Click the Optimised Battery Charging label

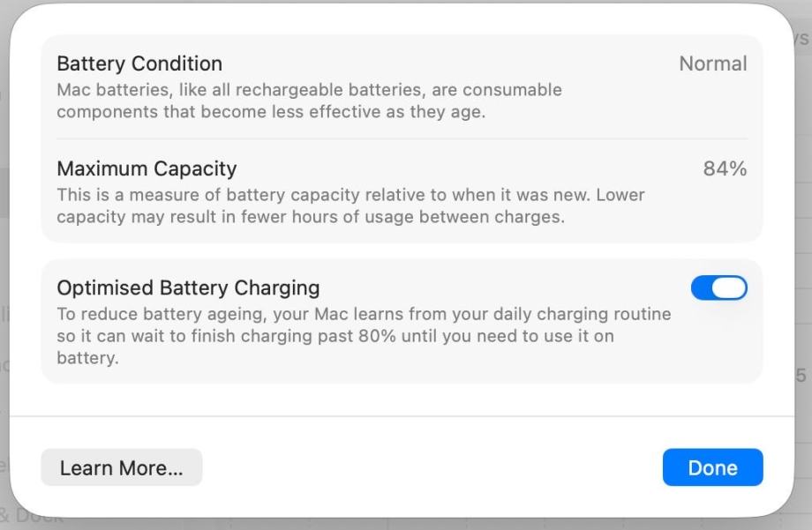pyautogui.click(x=188, y=287)
